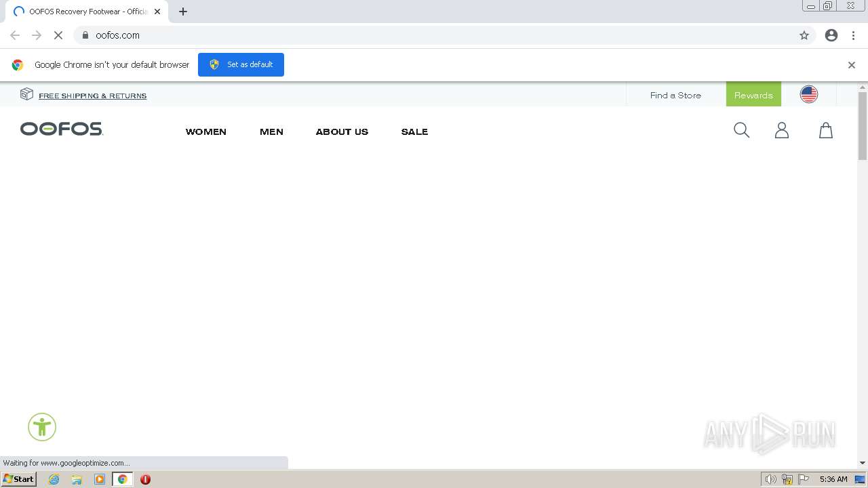The image size is (868, 488).
Task: Open a new browser tab
Action: click(x=183, y=12)
